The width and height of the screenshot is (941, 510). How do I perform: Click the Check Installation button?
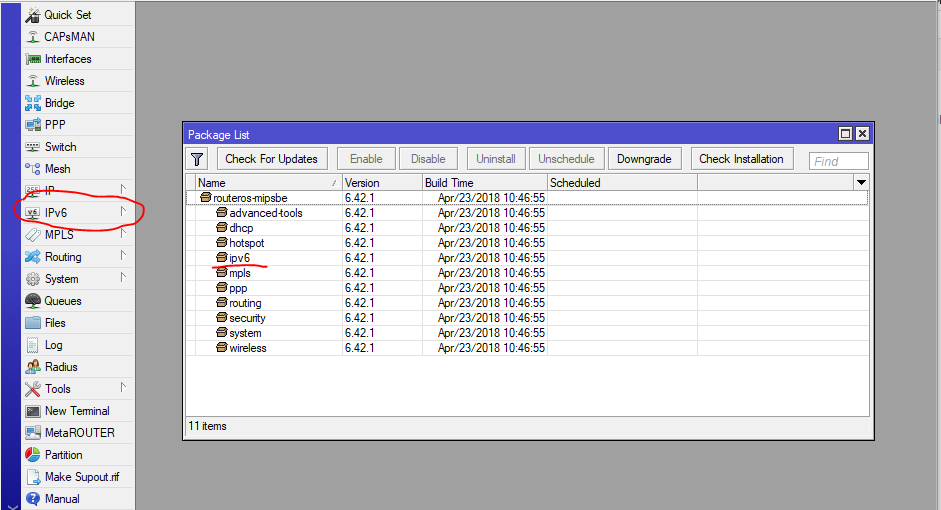click(741, 159)
